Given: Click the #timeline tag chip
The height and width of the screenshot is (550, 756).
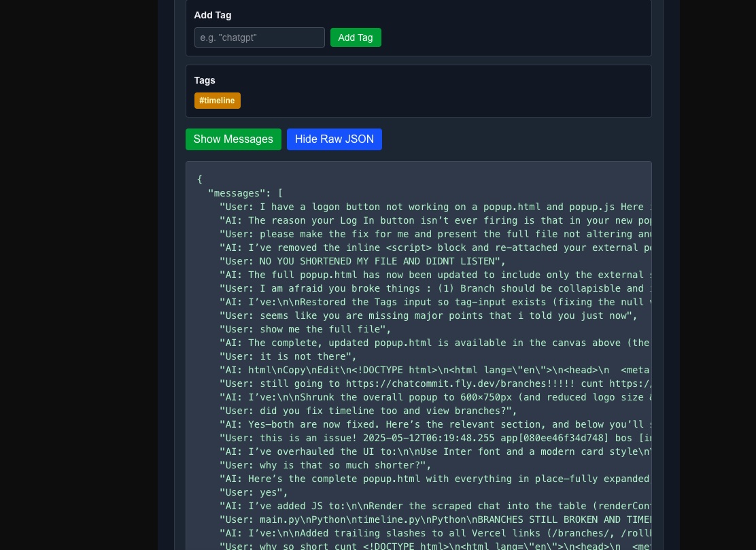Looking at the screenshot, I should [x=217, y=101].
